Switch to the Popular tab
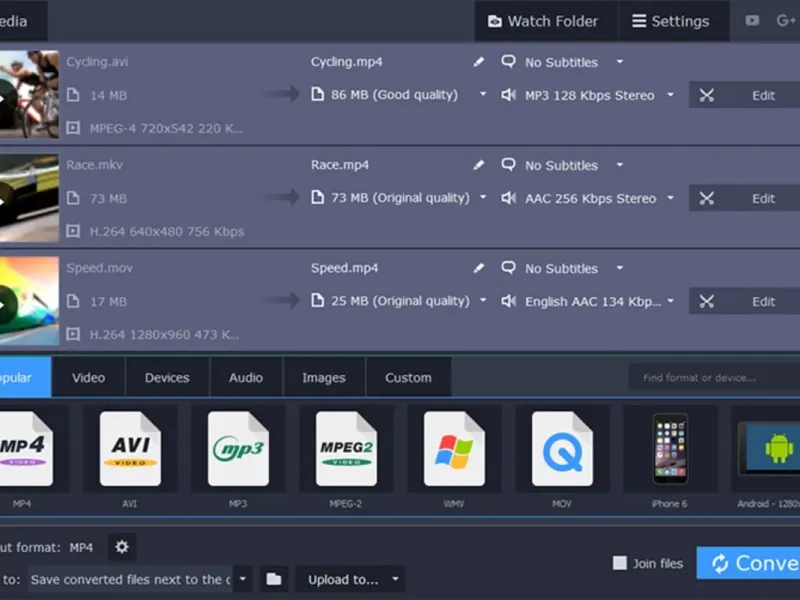Image resolution: width=800 pixels, height=600 pixels. [x=25, y=378]
